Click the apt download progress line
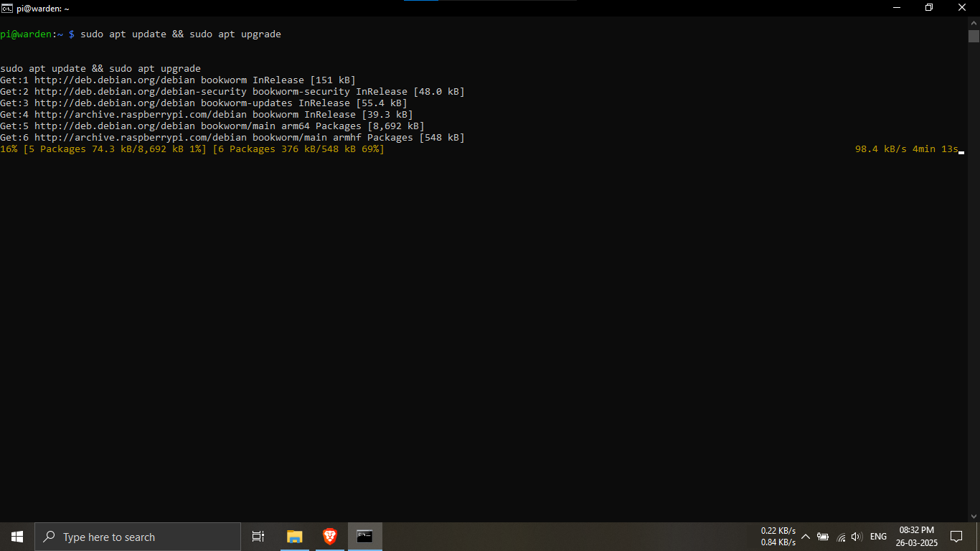Screen dimensions: 980x551 click(x=192, y=149)
